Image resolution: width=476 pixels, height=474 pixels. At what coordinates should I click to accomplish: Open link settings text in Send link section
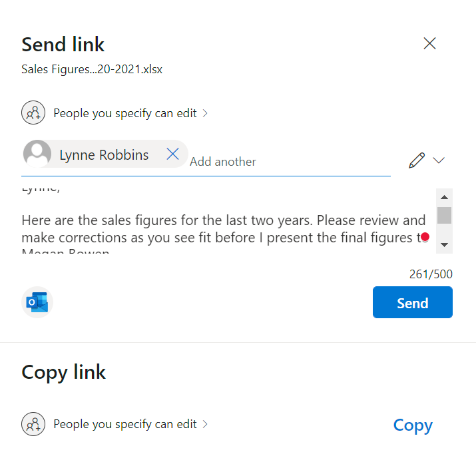(x=124, y=113)
